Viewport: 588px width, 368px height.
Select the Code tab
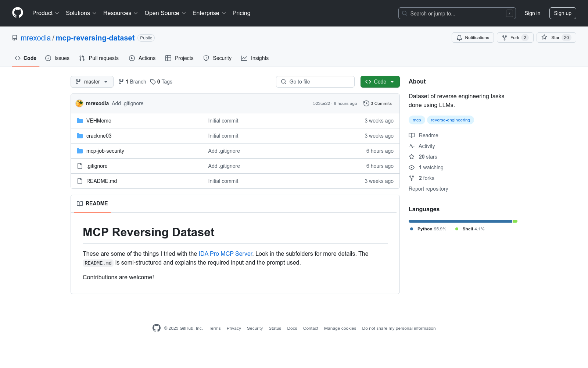tap(26, 58)
